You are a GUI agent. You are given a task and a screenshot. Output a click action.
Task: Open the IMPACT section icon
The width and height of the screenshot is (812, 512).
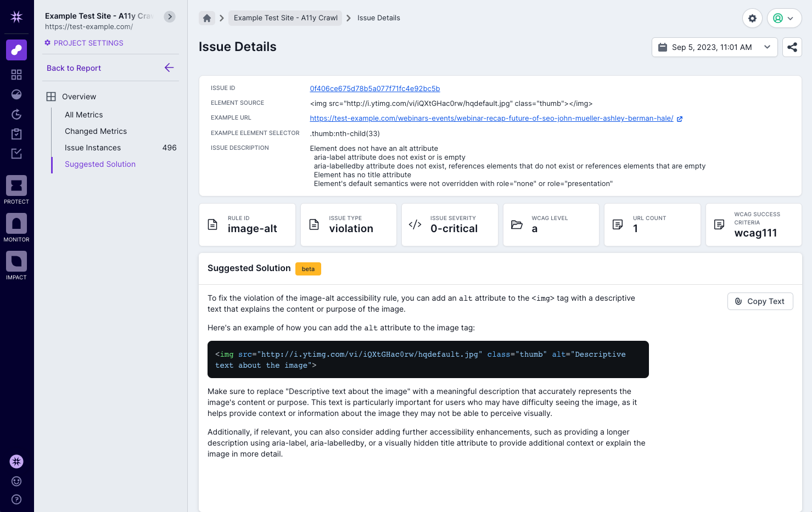(x=16, y=262)
